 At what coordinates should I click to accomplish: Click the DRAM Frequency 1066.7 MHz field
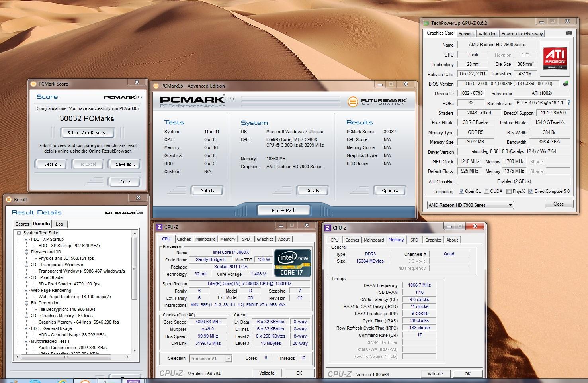point(420,285)
